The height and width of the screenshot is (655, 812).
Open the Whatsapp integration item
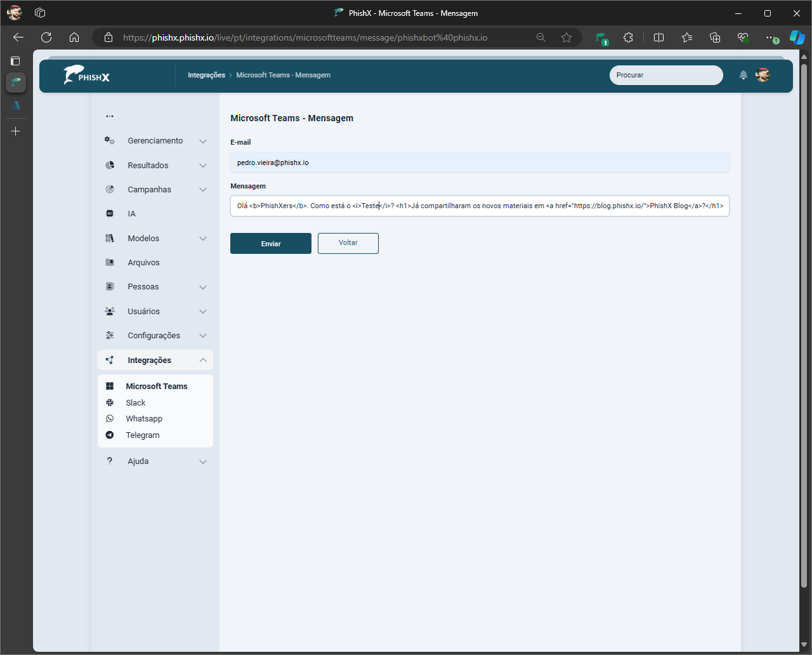point(144,419)
